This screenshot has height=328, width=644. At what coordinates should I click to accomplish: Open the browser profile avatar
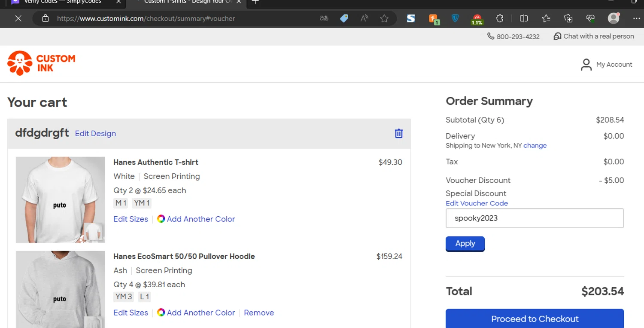tap(614, 18)
